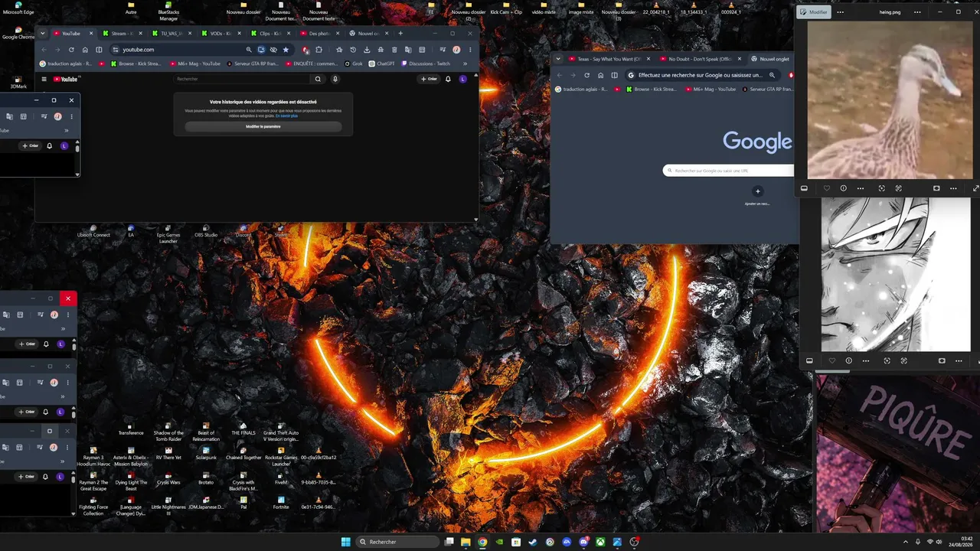Switch to the VODs Kick tab
Image resolution: width=980 pixels, height=551 pixels.
point(220,34)
